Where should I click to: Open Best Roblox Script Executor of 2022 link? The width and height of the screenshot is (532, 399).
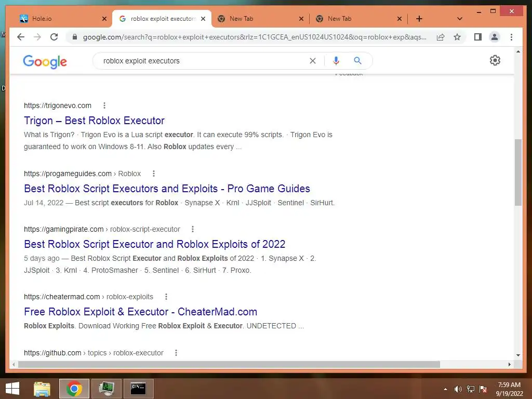click(154, 244)
